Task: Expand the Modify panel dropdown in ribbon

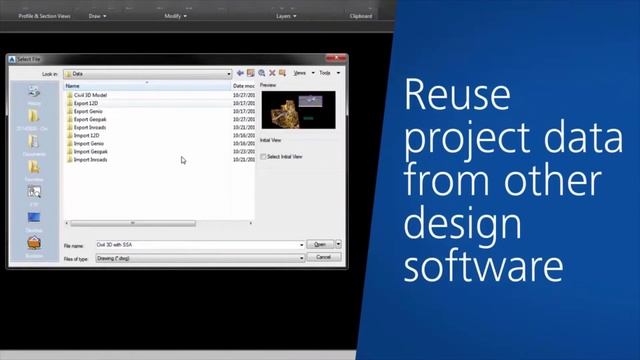Action: 176,16
